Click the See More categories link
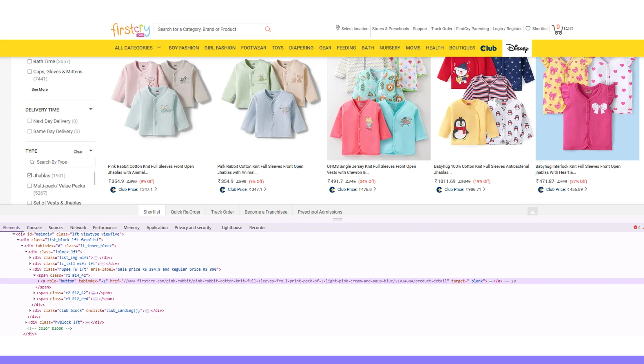This screenshot has height=364, width=644. click(x=40, y=89)
